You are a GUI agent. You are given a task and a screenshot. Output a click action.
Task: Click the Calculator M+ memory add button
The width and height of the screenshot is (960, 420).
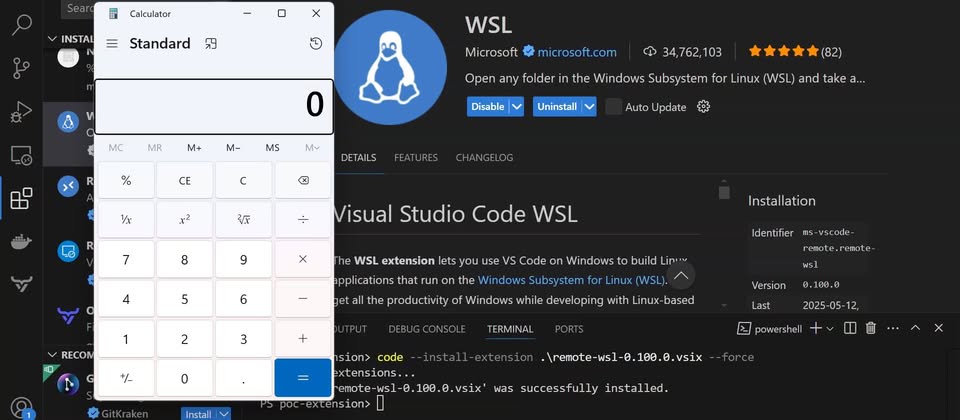194,148
